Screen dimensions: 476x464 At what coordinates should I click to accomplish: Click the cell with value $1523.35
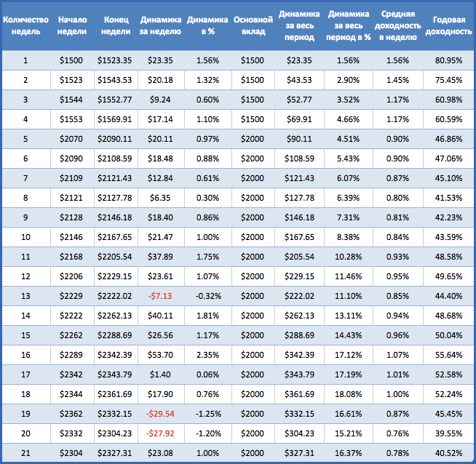click(115, 60)
